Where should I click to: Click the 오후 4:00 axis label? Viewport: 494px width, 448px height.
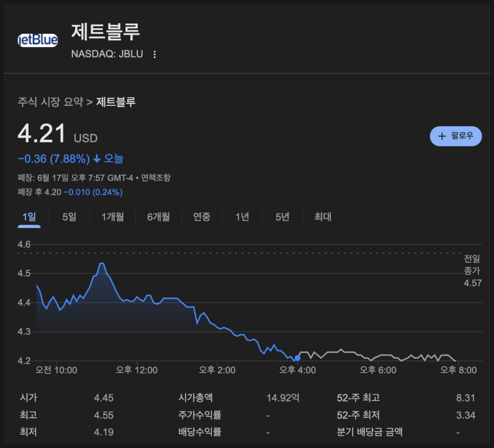[298, 370]
